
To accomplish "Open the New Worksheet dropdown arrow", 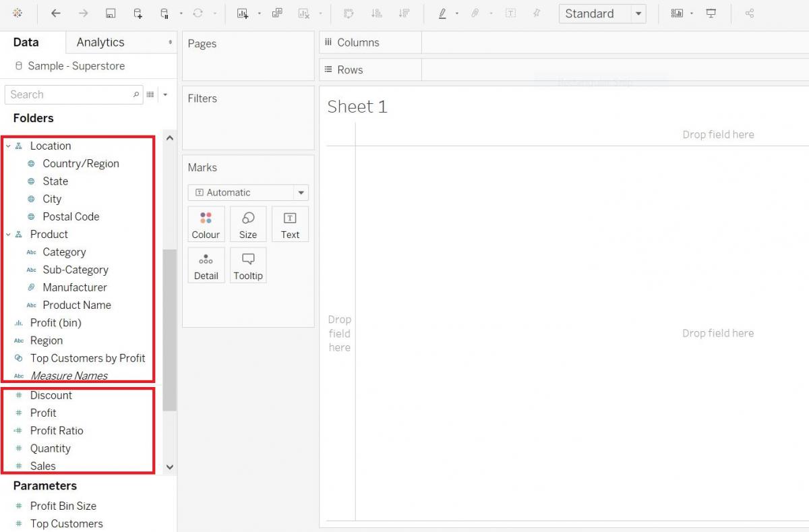I will tap(259, 13).
